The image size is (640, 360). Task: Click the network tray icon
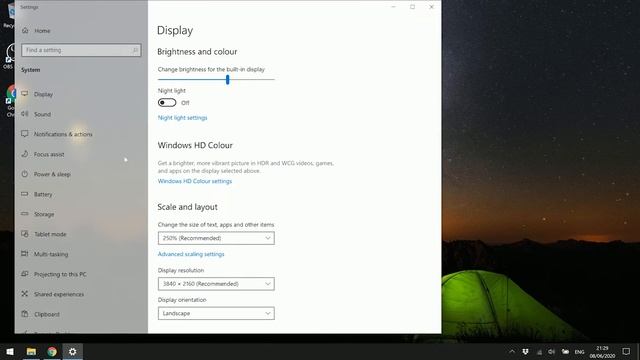coord(539,352)
